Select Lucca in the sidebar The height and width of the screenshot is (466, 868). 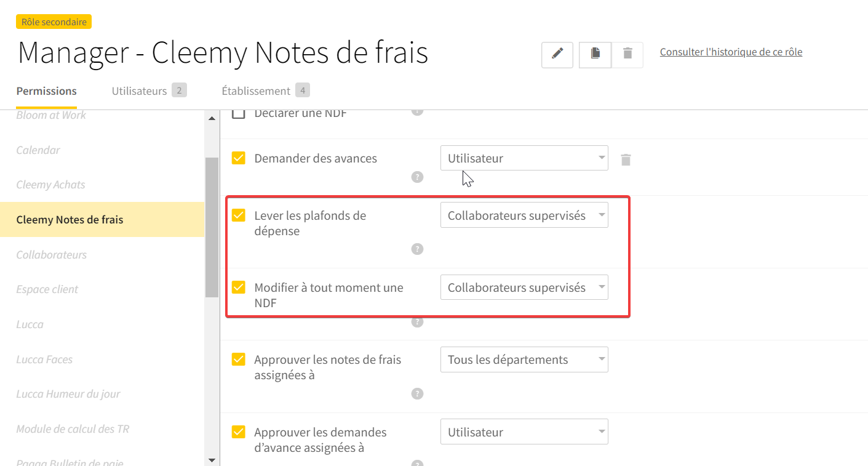30,324
